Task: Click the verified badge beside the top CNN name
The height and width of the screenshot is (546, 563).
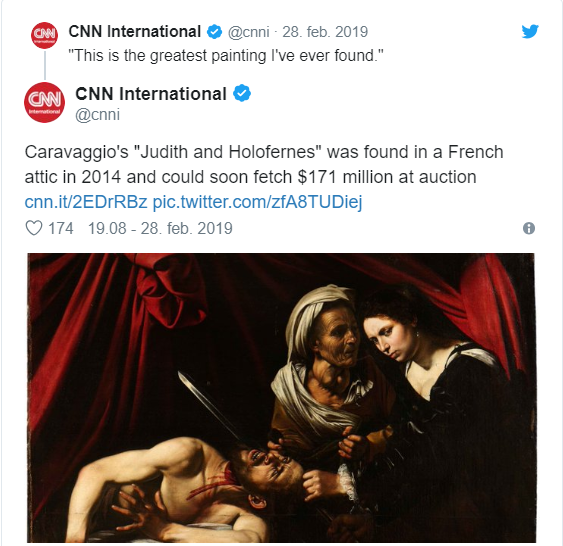Action: click(214, 32)
